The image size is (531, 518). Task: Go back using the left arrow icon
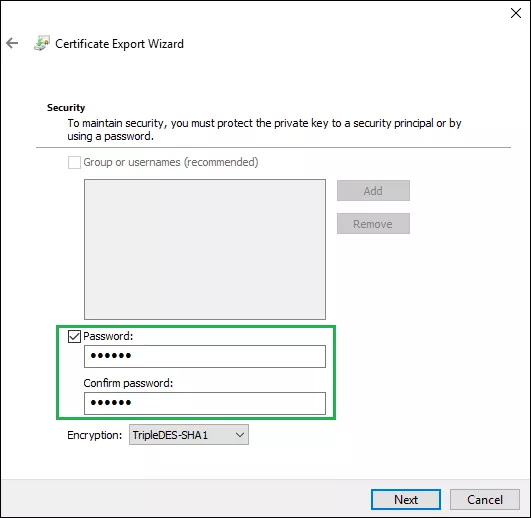(12, 43)
